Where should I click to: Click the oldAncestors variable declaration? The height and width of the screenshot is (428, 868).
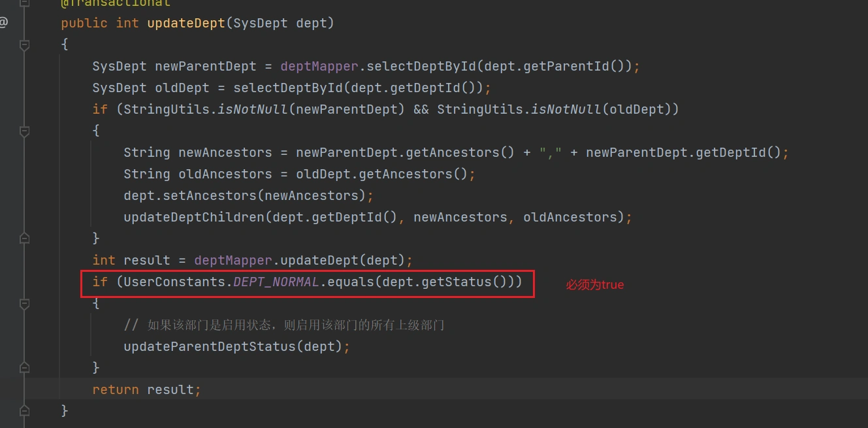(225, 174)
